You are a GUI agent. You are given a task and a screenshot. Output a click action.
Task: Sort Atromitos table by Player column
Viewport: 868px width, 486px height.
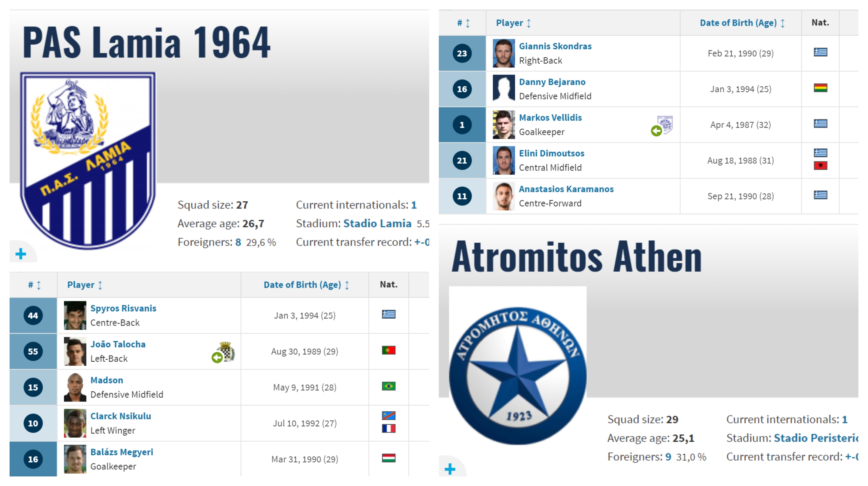[x=514, y=23]
